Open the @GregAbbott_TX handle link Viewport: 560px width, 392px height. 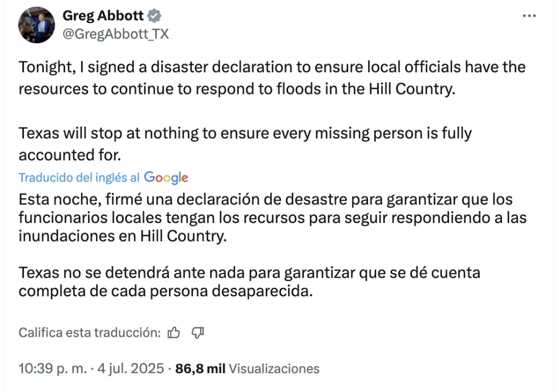tap(115, 34)
